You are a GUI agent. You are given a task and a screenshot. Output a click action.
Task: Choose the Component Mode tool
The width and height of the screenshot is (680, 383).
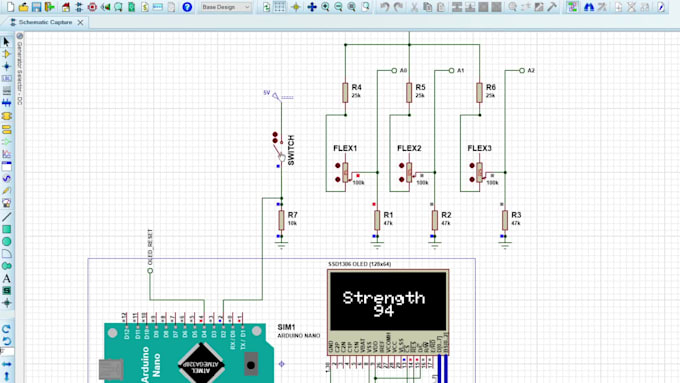[7, 54]
